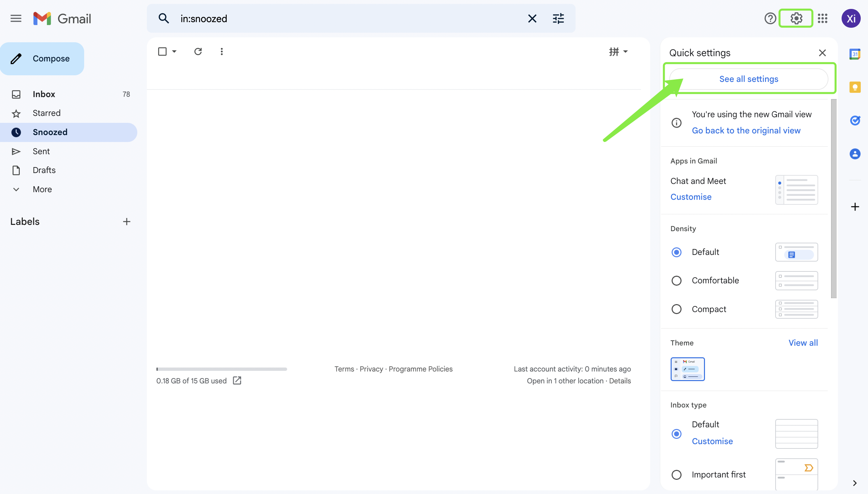The height and width of the screenshot is (494, 868).
Task: Open Google Calendar side panel icon
Action: pos(855,54)
